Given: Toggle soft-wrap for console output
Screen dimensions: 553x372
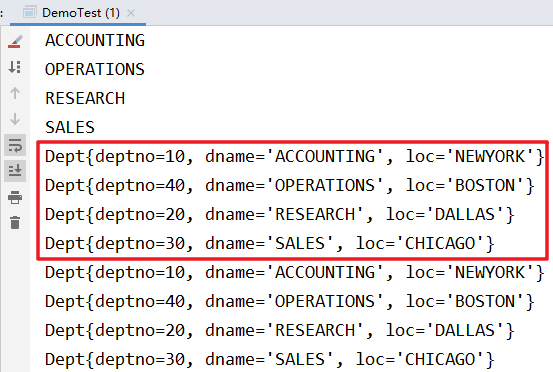Looking at the screenshot, I should tap(15, 145).
